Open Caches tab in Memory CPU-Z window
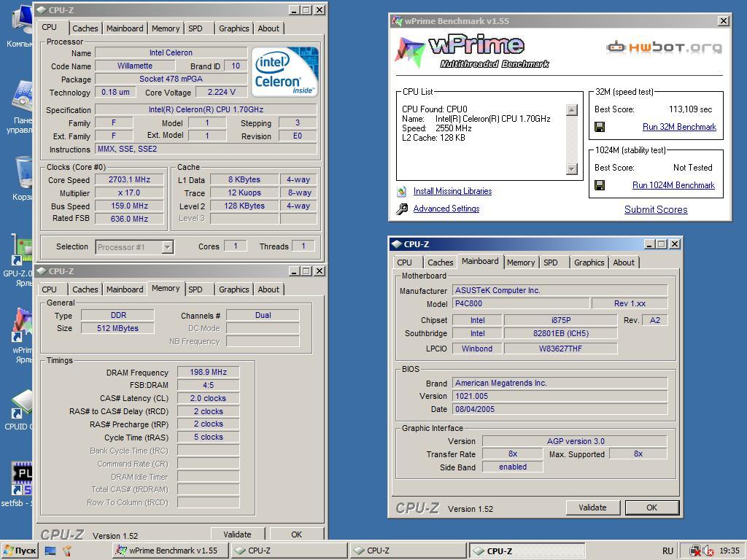This screenshot has width=747, height=560. 85,289
